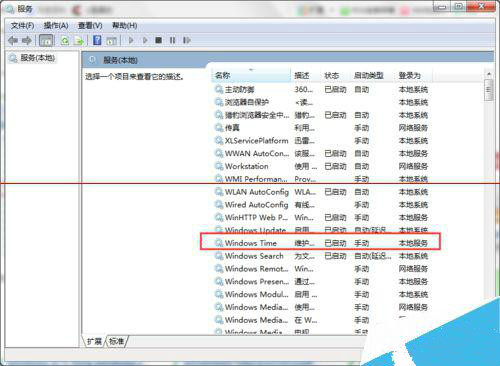Click the gear icon of Workstation row

coord(219,166)
